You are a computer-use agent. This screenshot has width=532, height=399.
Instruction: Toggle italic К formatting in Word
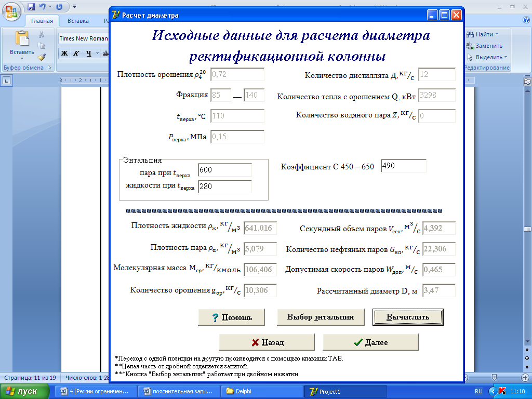76,54
